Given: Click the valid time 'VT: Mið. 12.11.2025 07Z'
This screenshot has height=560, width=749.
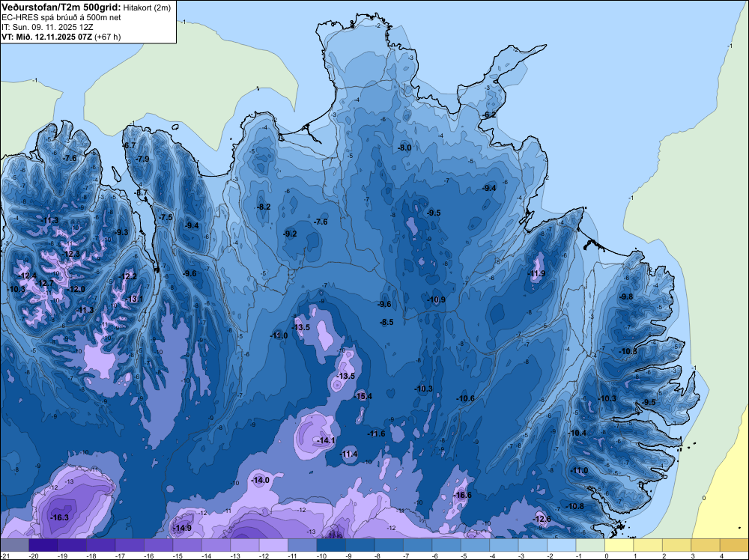Looking at the screenshot, I should pos(46,37).
